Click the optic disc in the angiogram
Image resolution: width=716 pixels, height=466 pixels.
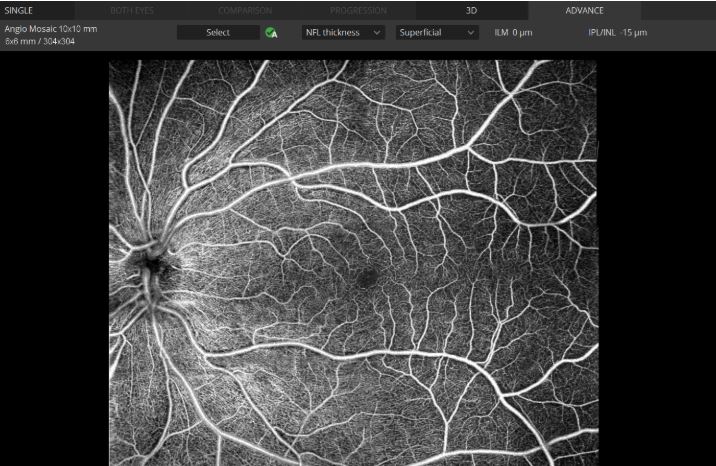coord(152,263)
